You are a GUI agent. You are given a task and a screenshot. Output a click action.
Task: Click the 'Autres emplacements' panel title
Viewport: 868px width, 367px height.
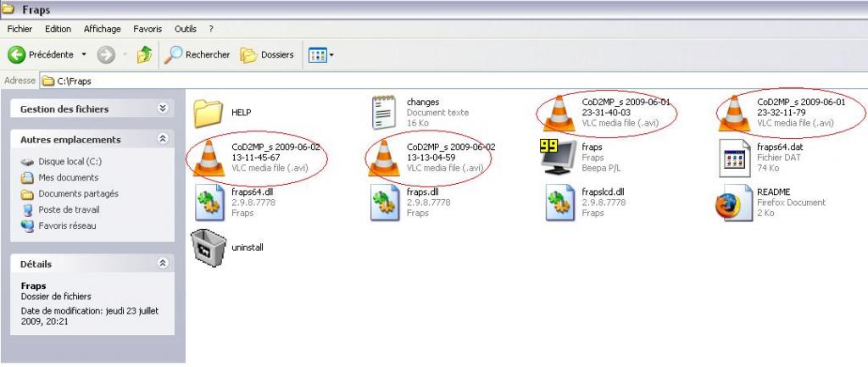point(70,140)
